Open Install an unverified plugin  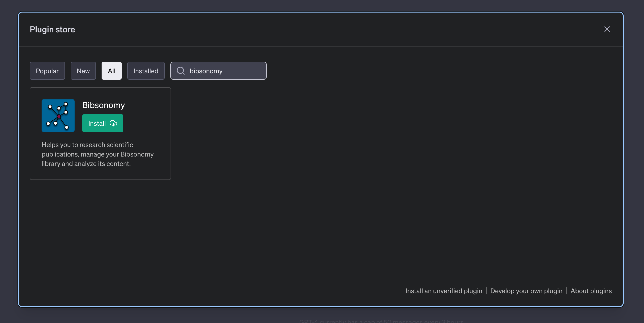click(x=444, y=291)
